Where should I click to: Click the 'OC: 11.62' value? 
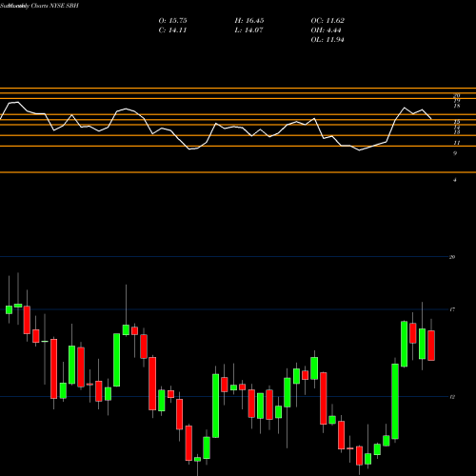coord(327,21)
